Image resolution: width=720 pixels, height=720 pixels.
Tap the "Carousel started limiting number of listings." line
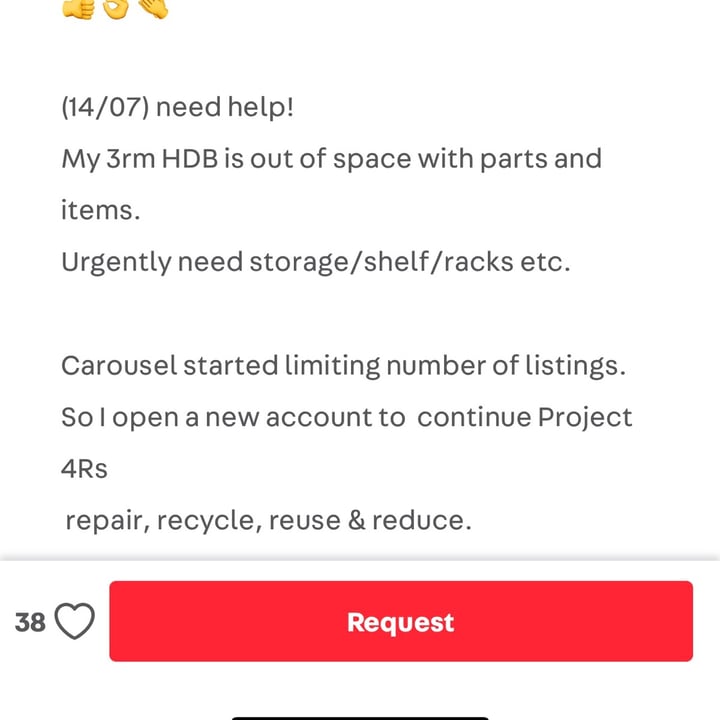(343, 366)
